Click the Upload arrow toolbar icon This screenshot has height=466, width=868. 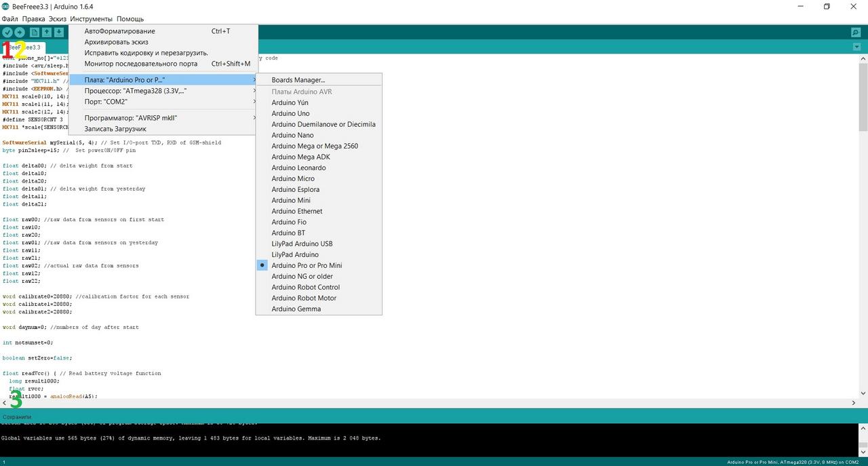(x=20, y=33)
